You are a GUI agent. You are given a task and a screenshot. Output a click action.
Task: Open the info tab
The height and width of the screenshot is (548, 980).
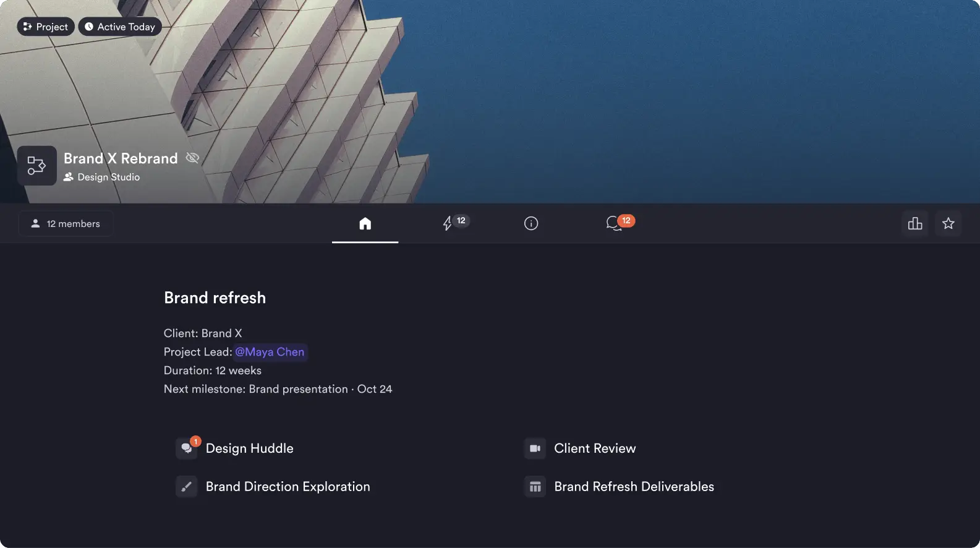click(x=531, y=223)
